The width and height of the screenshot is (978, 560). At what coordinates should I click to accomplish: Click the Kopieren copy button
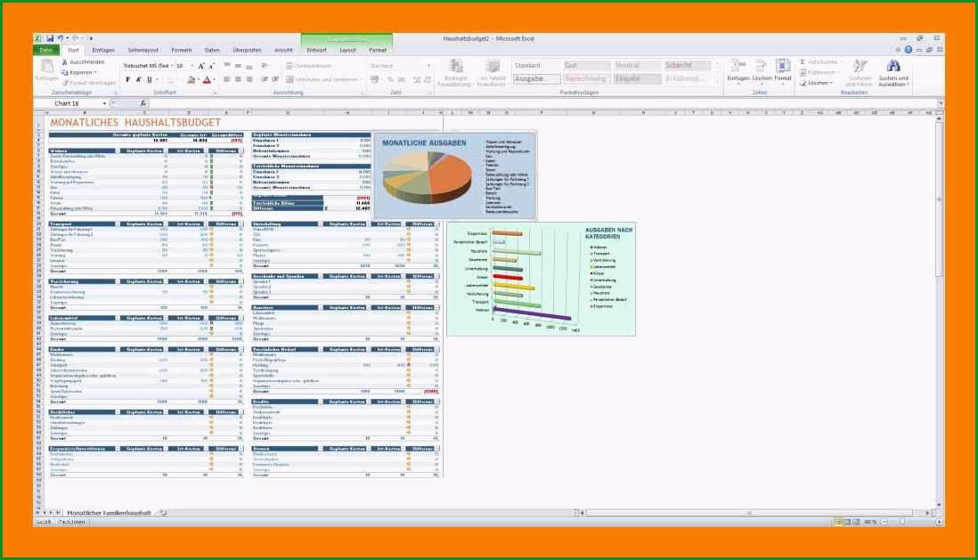(x=78, y=72)
